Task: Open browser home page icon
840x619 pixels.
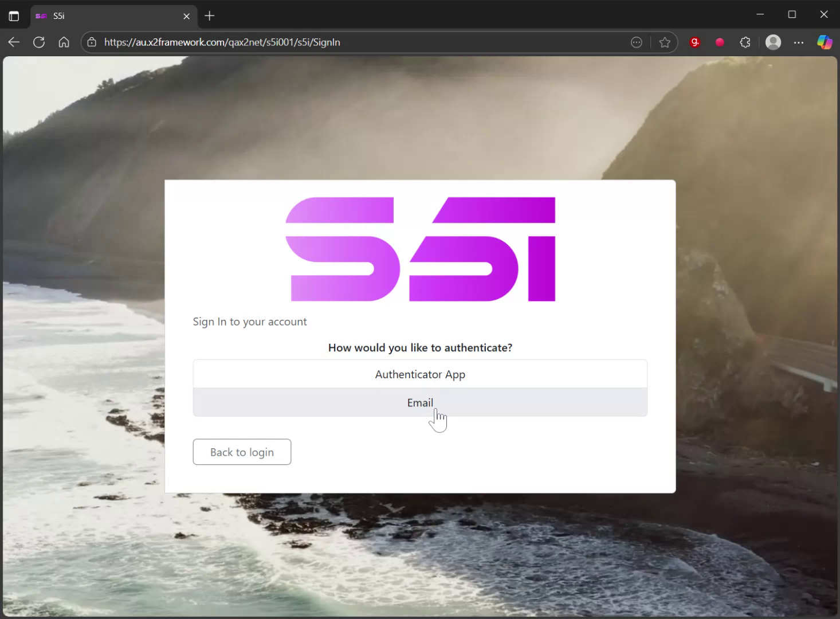Action: pos(64,42)
